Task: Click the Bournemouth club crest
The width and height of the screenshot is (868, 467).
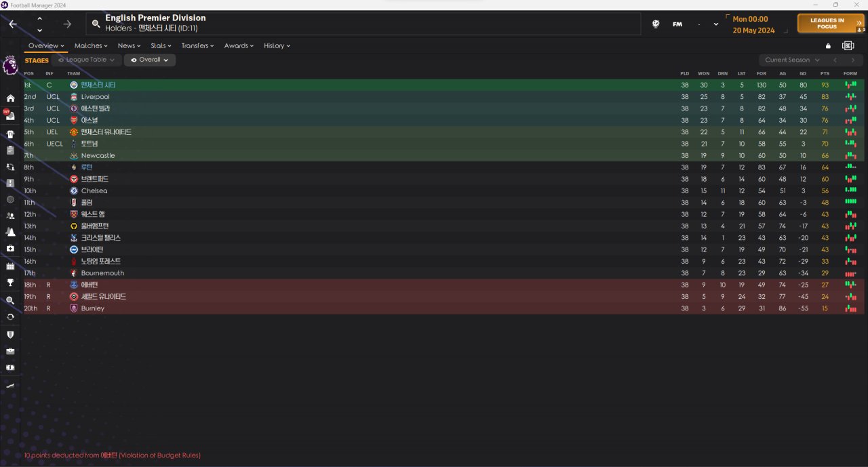Action: pyautogui.click(x=74, y=273)
